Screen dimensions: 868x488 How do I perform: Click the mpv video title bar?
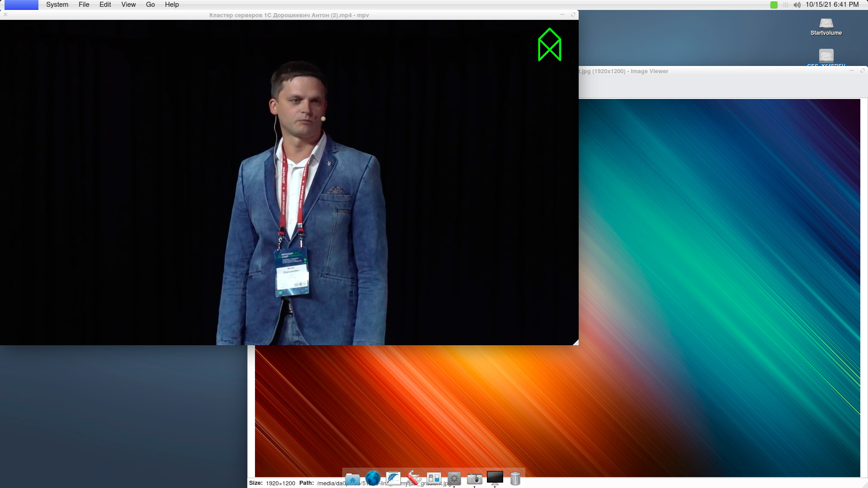pos(289,15)
